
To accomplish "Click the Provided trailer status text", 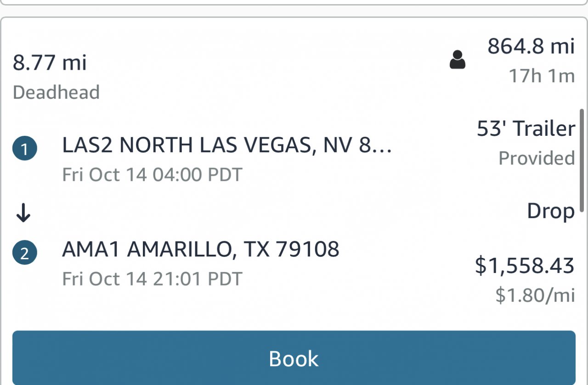I will click(537, 158).
